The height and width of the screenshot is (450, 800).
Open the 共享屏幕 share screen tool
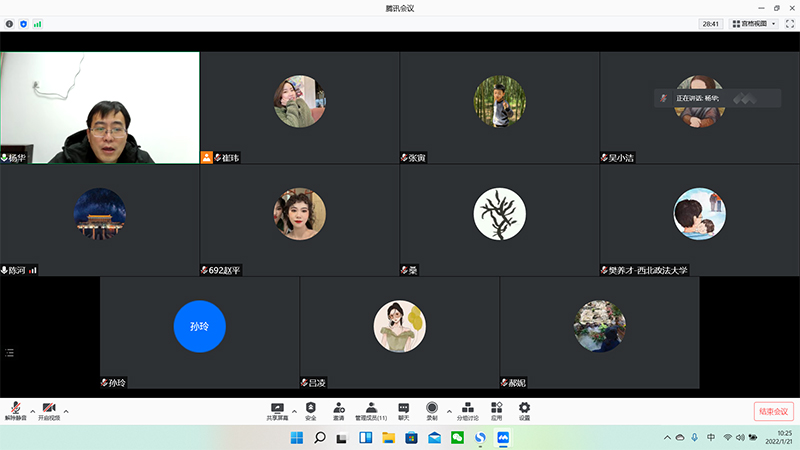[277, 408]
